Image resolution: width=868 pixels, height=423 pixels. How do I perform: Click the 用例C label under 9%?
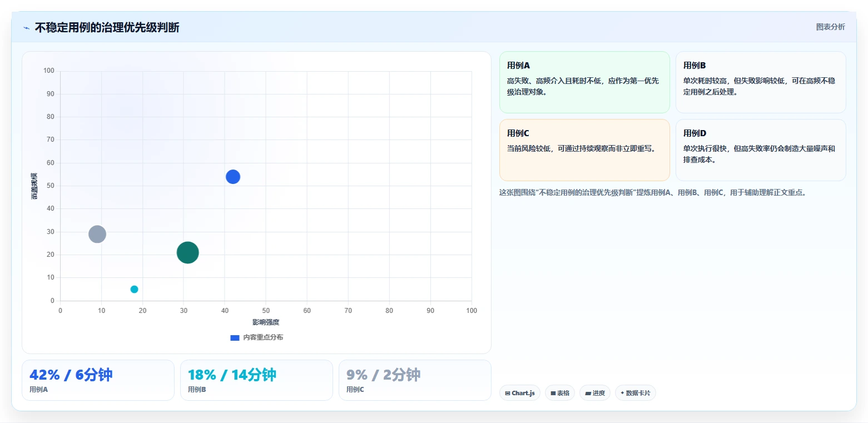click(x=355, y=390)
